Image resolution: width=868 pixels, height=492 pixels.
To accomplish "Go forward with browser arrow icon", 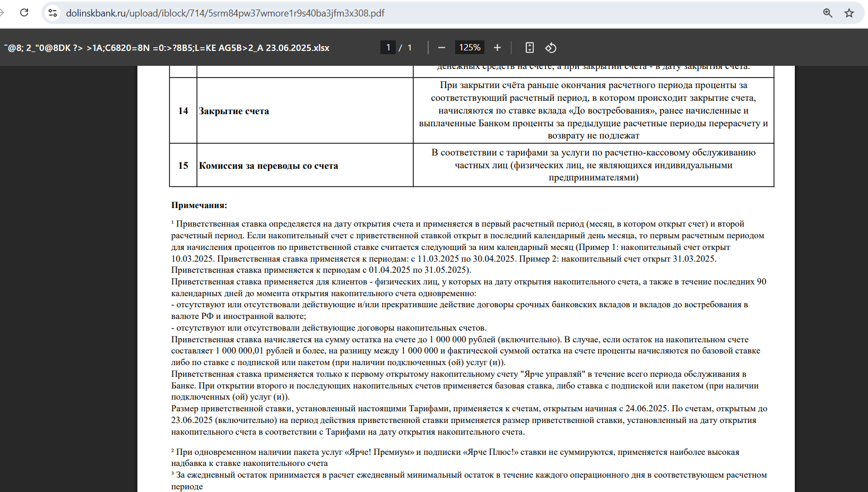I will coord(2,13).
